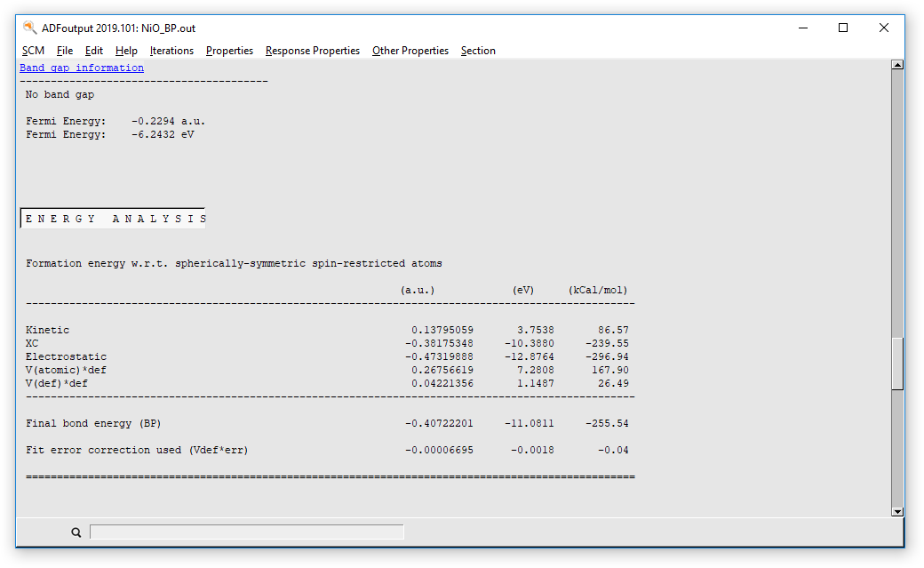Open the Section menu

tap(478, 51)
